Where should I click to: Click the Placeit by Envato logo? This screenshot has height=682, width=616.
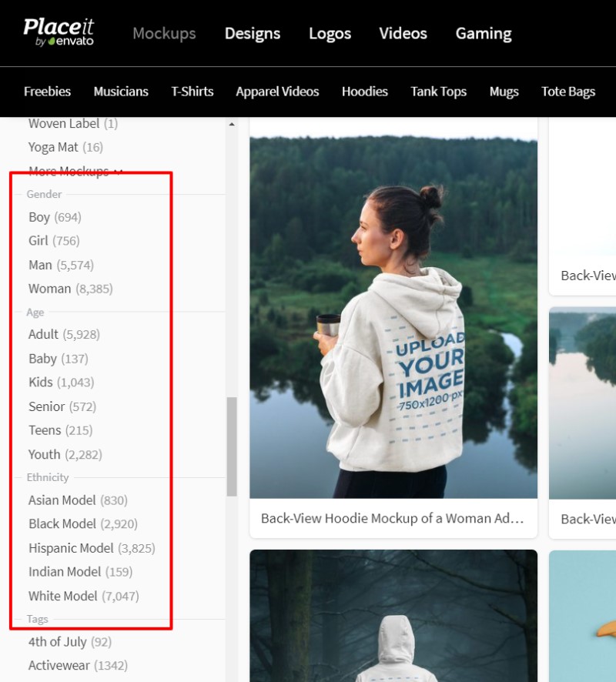pyautogui.click(x=59, y=32)
